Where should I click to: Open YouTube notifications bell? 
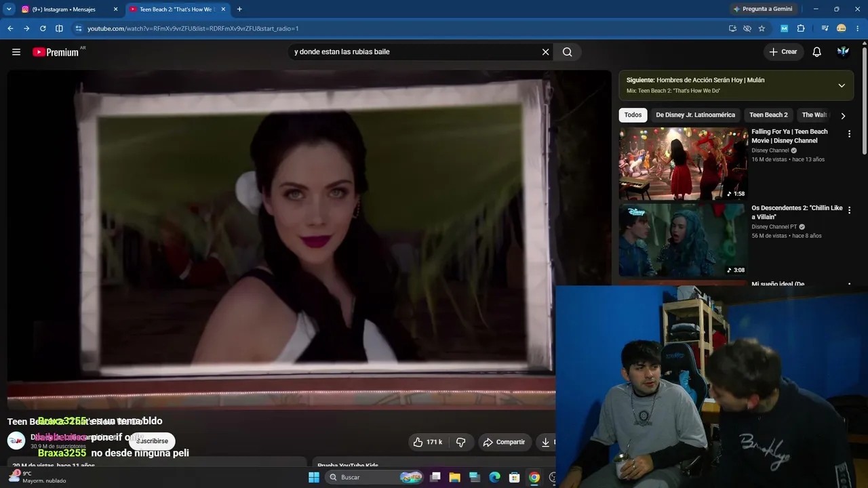[817, 52]
